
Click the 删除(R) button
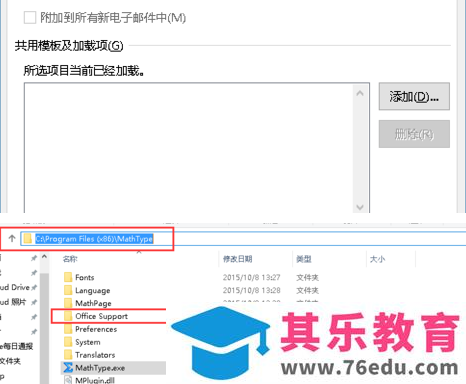tap(414, 134)
